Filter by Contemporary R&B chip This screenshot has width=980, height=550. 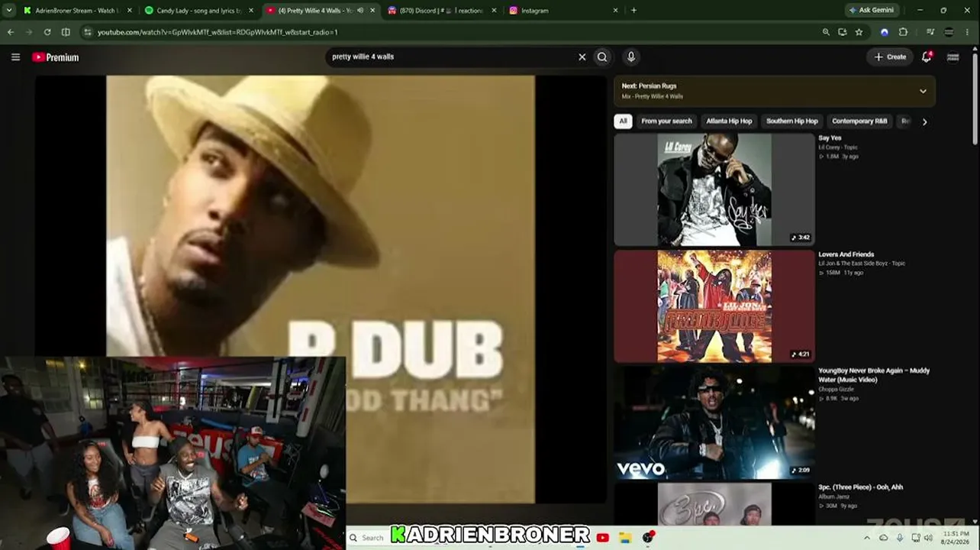click(859, 121)
